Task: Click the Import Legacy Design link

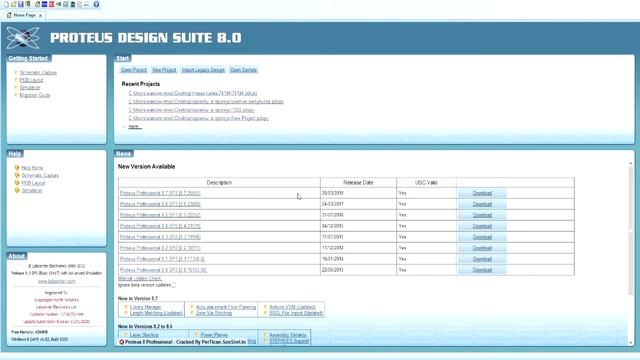Action: 203,70
